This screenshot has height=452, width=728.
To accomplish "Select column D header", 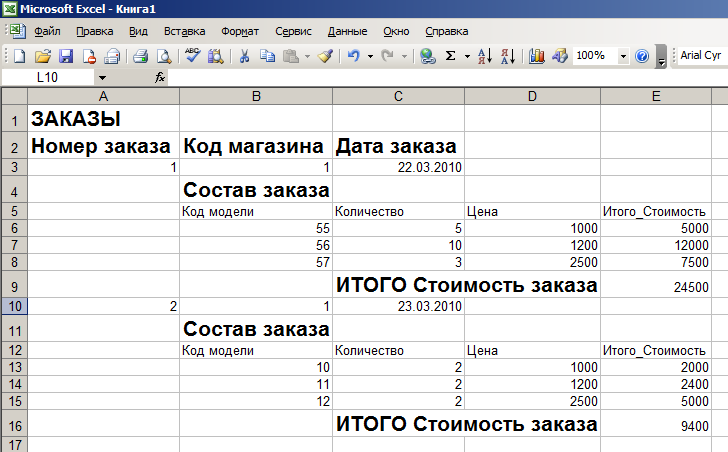I will tap(532, 96).
